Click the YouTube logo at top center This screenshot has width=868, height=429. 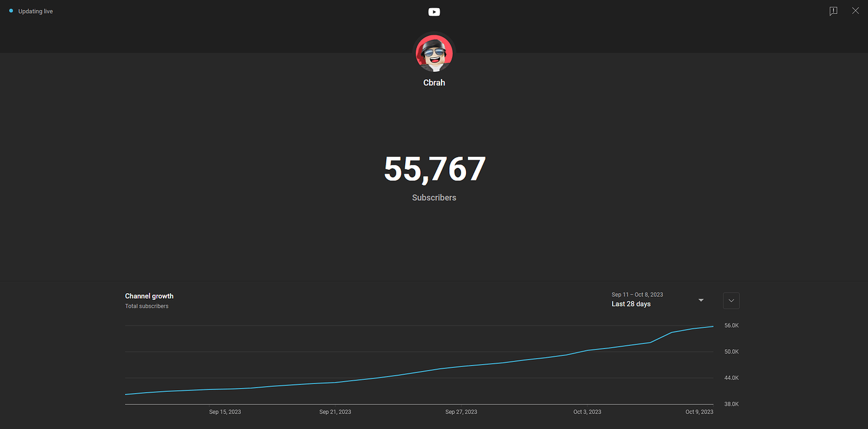(434, 11)
